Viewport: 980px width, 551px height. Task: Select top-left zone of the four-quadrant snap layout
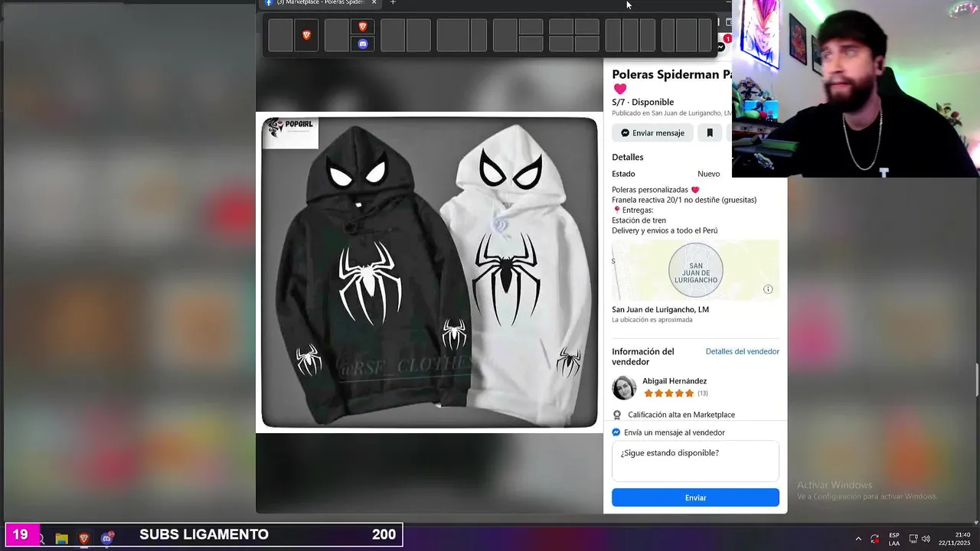561,27
